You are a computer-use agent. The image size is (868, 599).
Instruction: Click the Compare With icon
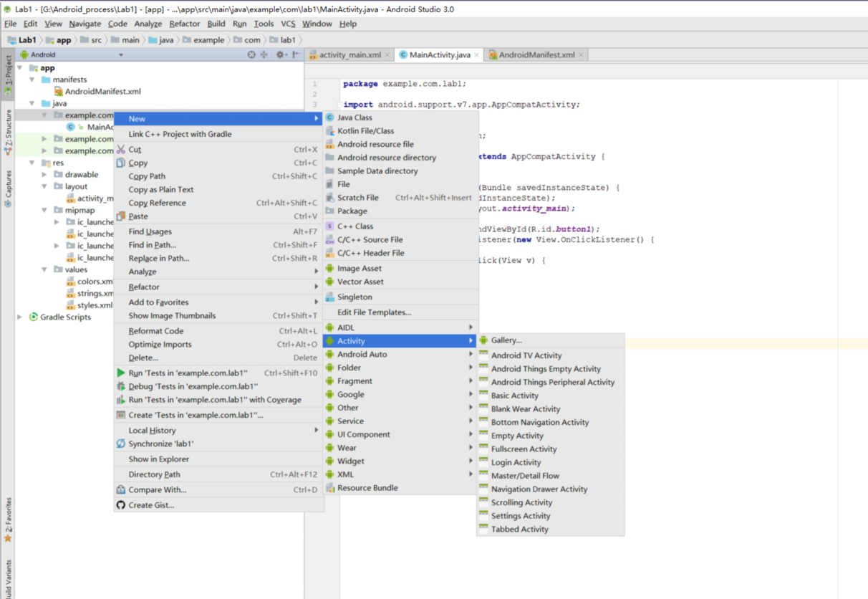click(x=121, y=490)
